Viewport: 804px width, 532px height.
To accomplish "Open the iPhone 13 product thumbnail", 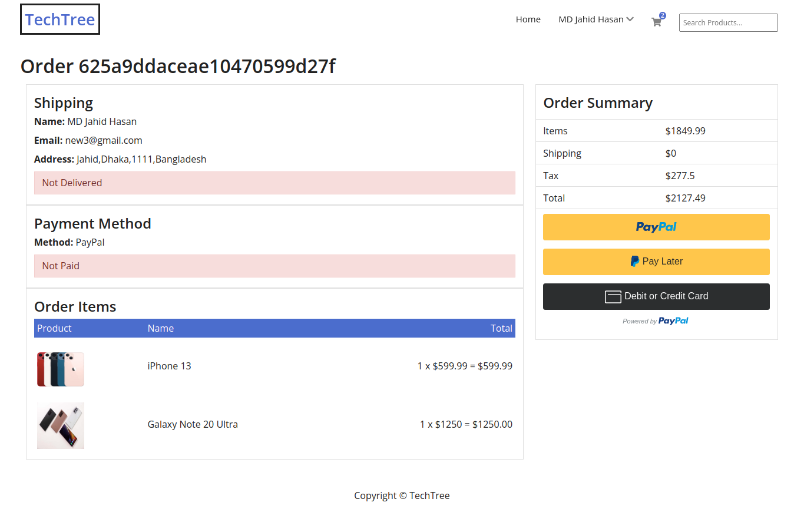I will [61, 369].
